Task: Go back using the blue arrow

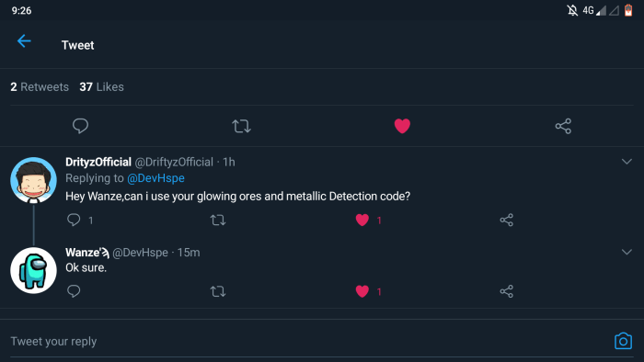Action: coord(24,41)
